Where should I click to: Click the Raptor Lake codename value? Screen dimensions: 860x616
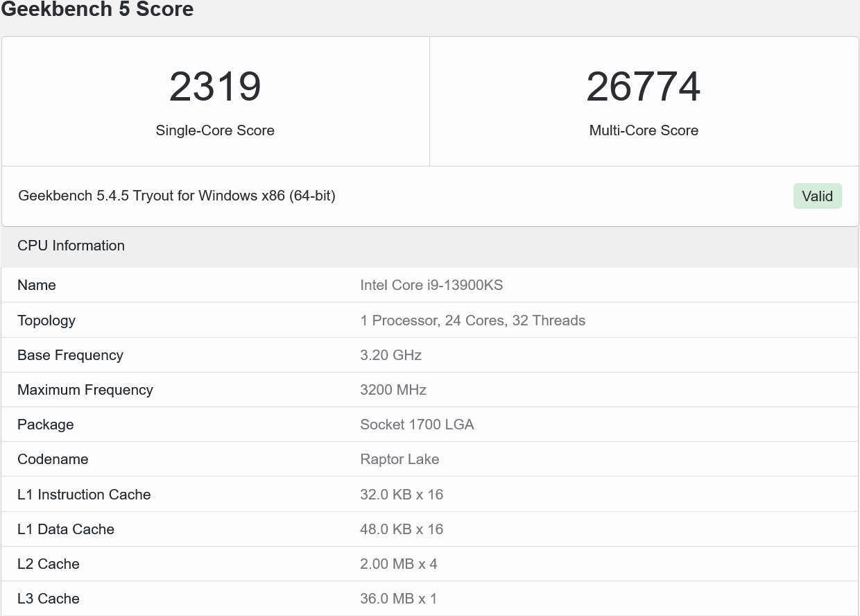(x=399, y=459)
